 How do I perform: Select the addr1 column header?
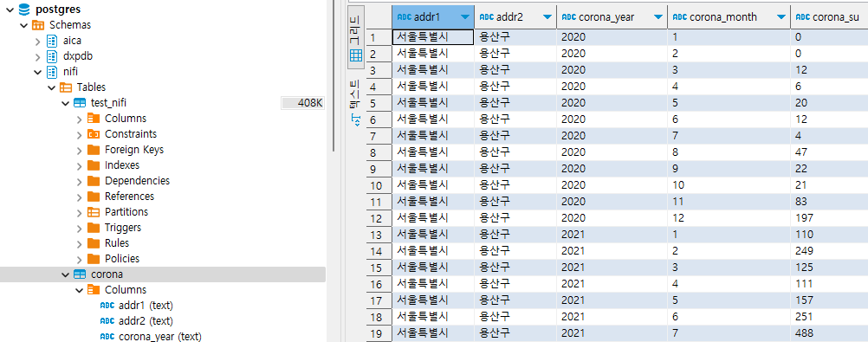coord(433,17)
